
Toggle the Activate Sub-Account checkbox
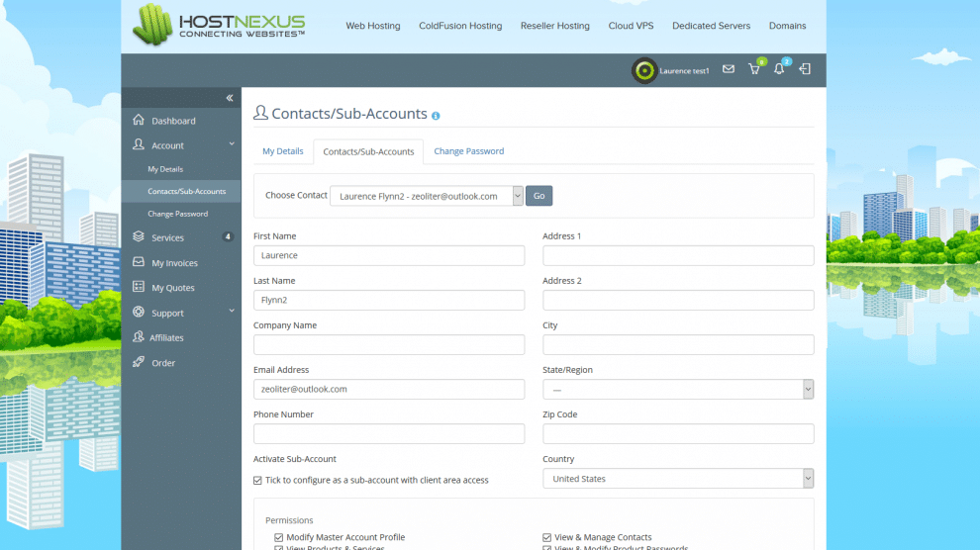pyautogui.click(x=257, y=480)
